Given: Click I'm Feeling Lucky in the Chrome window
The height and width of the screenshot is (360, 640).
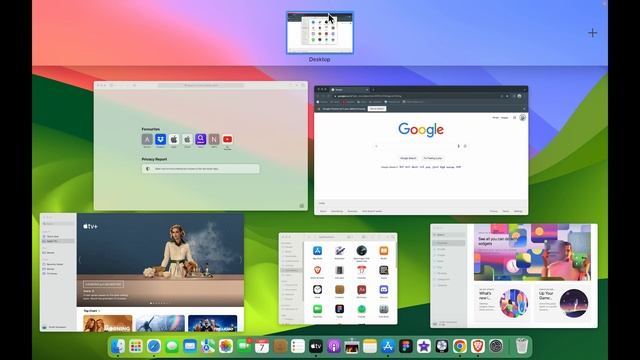Looking at the screenshot, I should click(433, 158).
